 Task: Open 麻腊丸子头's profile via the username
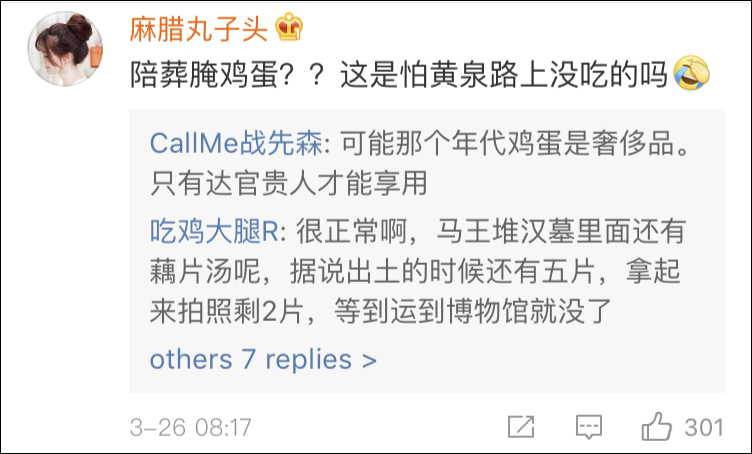[198, 30]
